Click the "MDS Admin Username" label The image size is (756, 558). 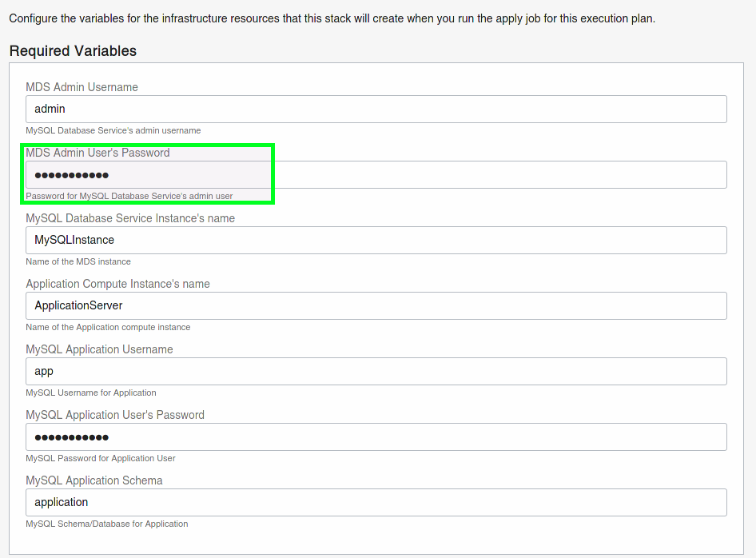point(82,87)
